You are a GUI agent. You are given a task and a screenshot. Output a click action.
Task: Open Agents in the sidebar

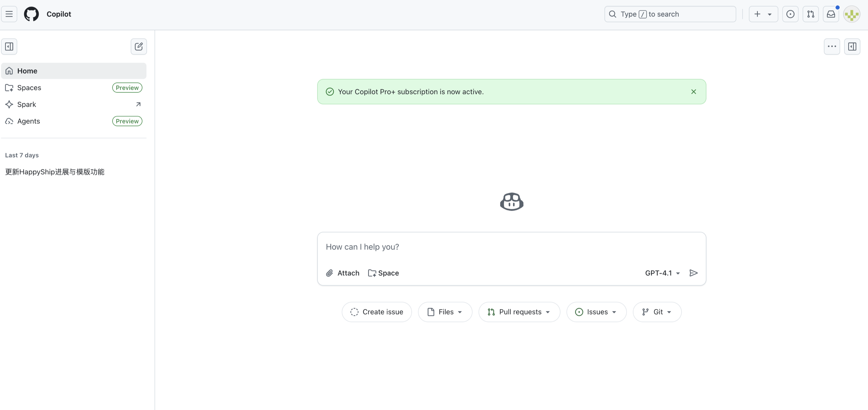click(74, 121)
